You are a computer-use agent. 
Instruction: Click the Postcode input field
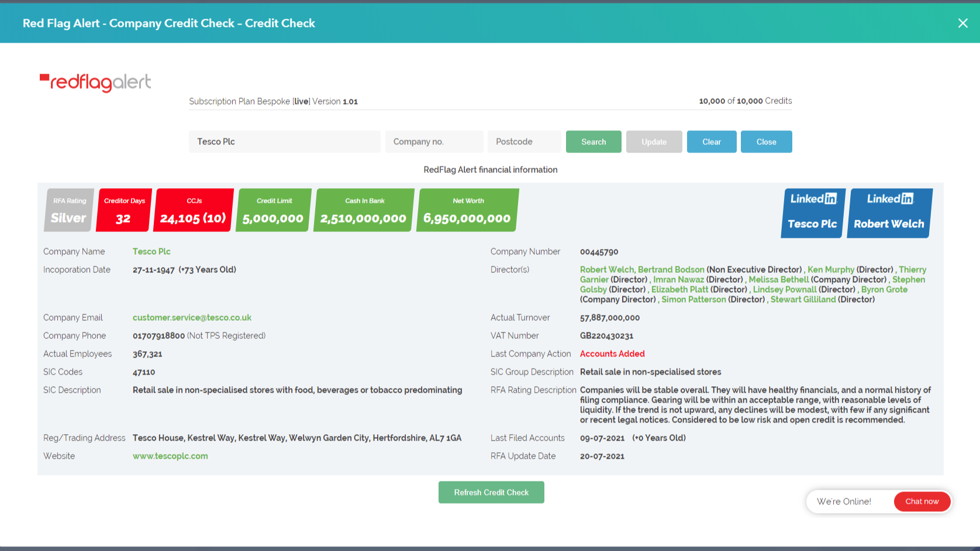524,141
